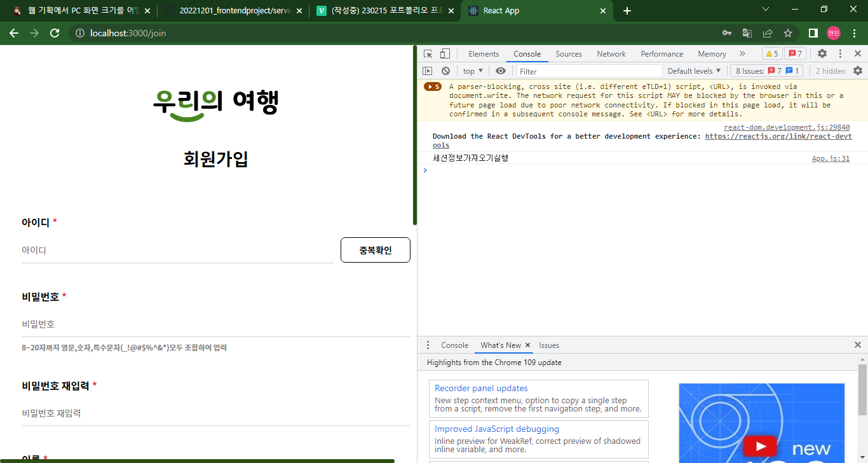Open the saved passwords key icon

pyautogui.click(x=727, y=33)
